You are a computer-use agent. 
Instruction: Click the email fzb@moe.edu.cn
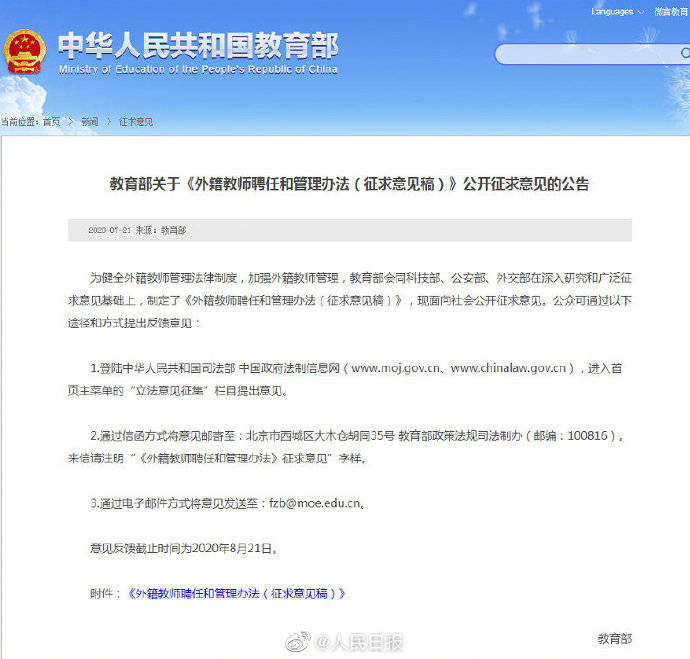coord(315,503)
